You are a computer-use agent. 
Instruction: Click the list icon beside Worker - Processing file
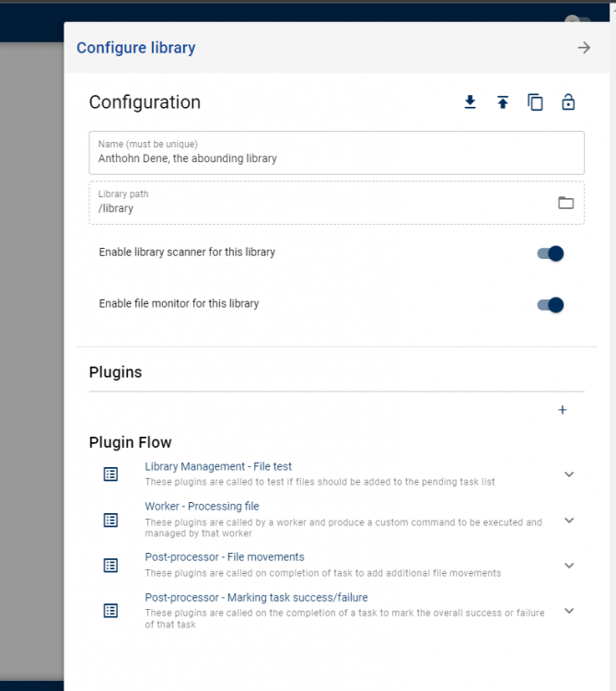(x=110, y=520)
